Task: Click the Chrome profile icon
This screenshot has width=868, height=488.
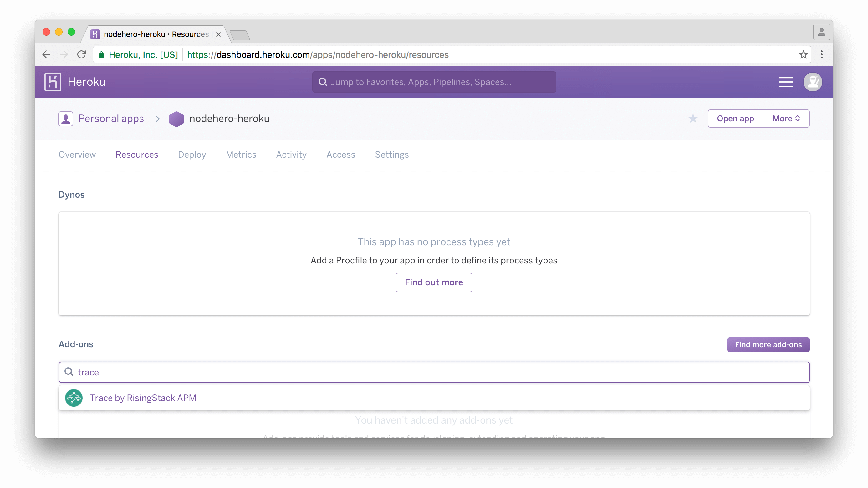Action: [821, 32]
